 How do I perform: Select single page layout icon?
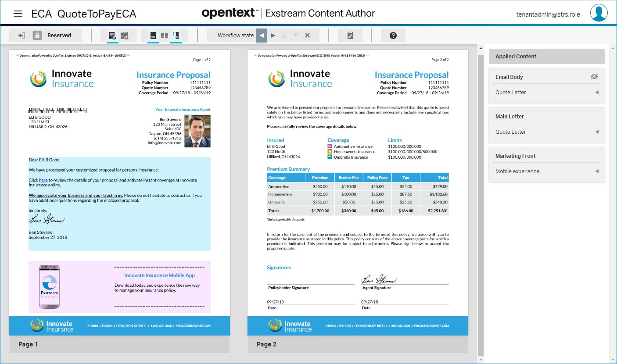tap(153, 36)
